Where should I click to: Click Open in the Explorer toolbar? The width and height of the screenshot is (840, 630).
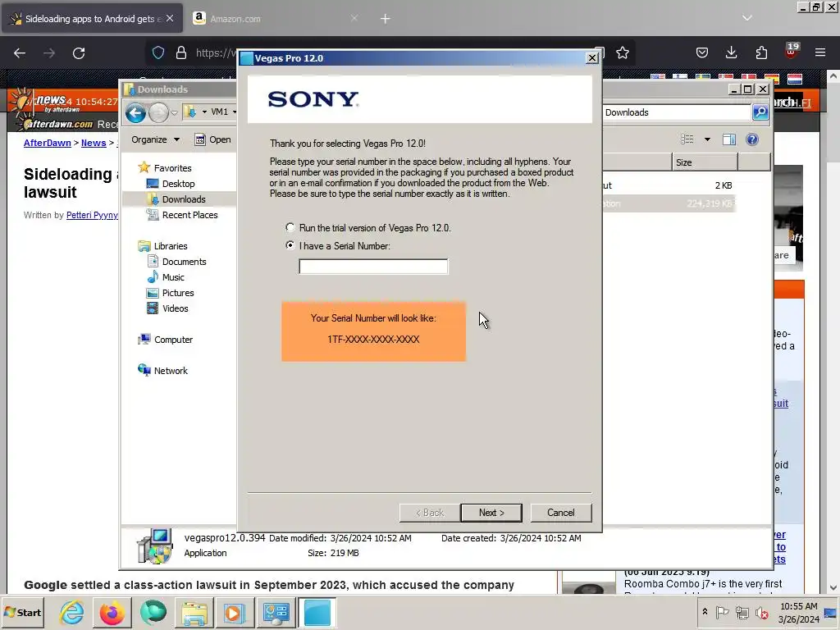(212, 139)
